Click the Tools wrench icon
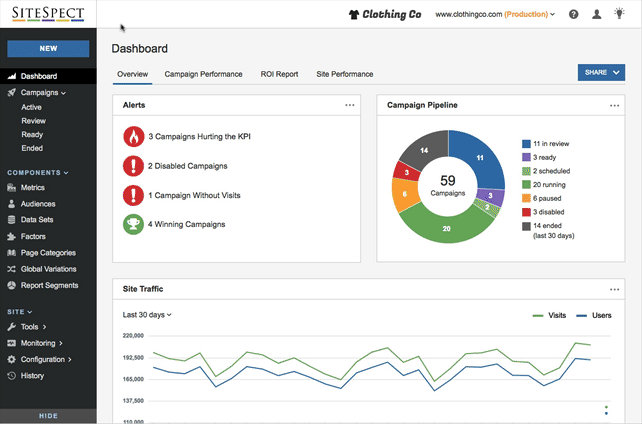 tap(11, 327)
